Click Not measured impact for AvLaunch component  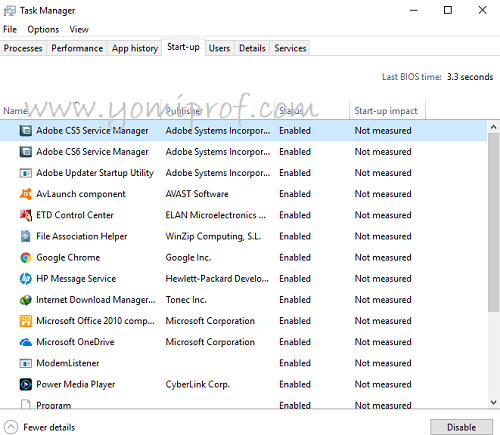[383, 194]
